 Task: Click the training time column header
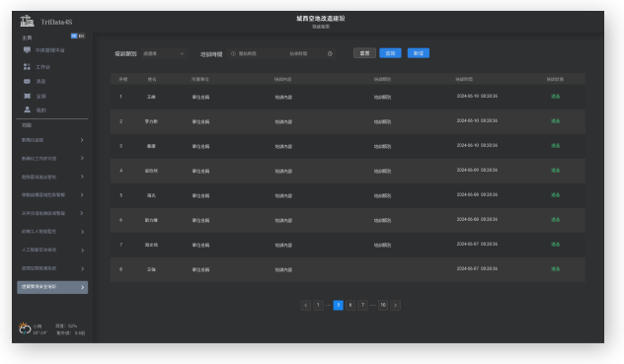(x=464, y=79)
